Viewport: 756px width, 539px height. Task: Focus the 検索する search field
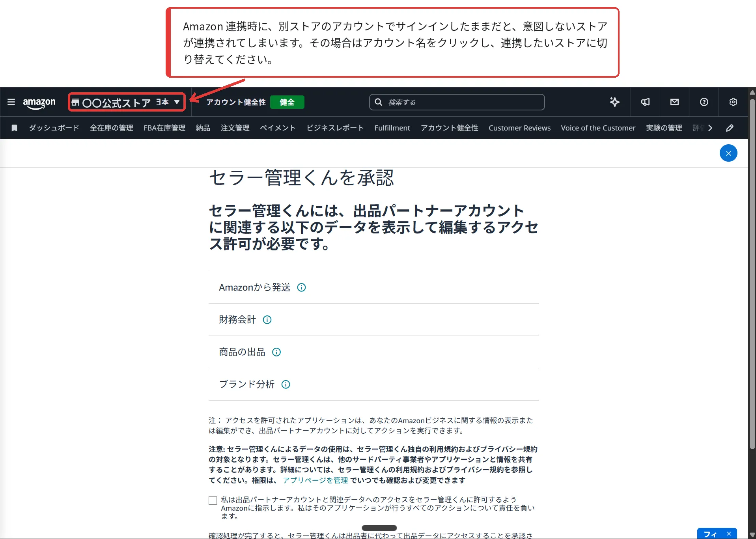point(457,102)
